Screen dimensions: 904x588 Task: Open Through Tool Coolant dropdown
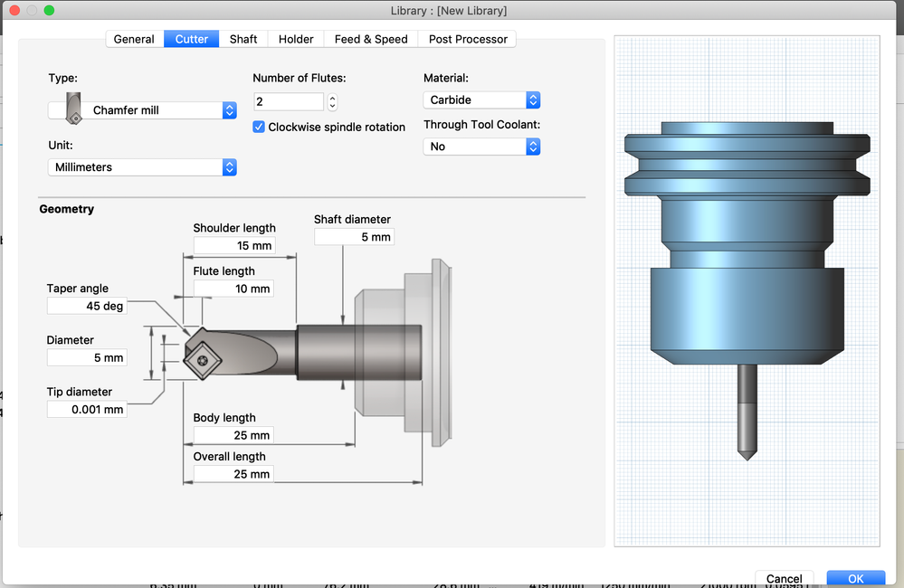click(x=481, y=147)
